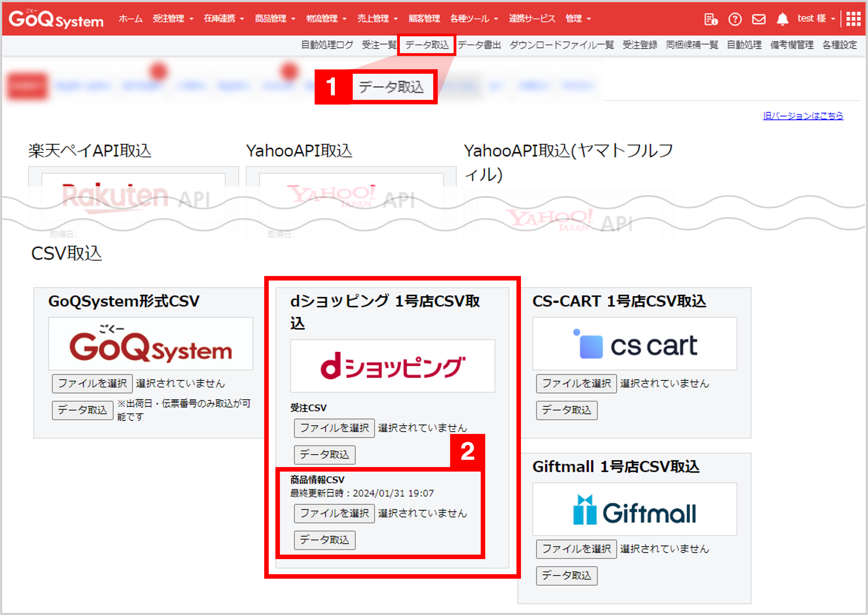Screen dimensions: 868x615
Task: Open the help question mark icon
Action: [x=735, y=19]
